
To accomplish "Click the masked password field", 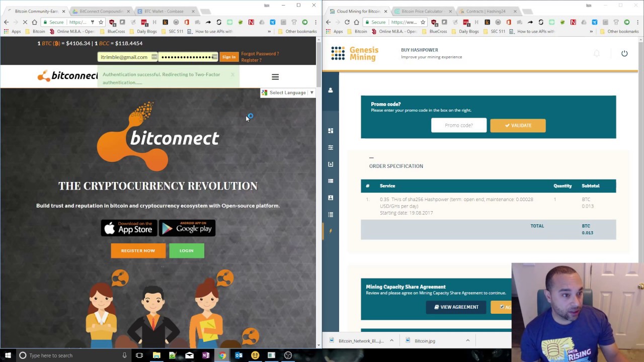I will pos(188,57).
